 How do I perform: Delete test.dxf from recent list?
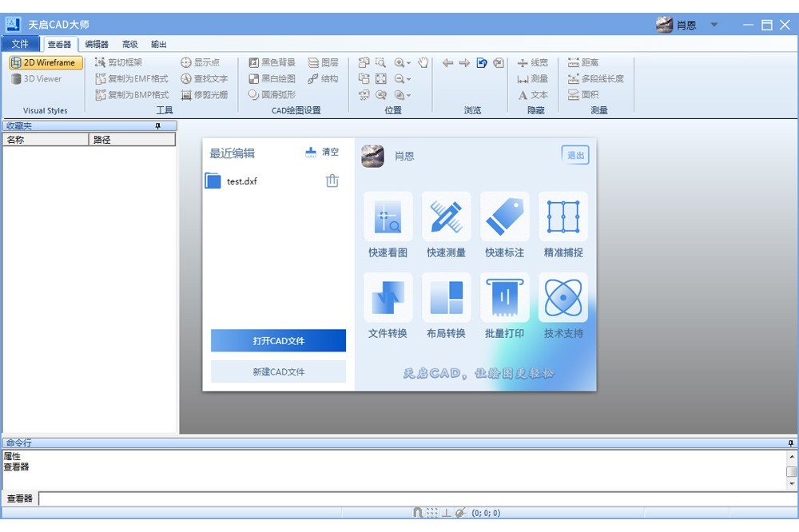tap(332, 181)
